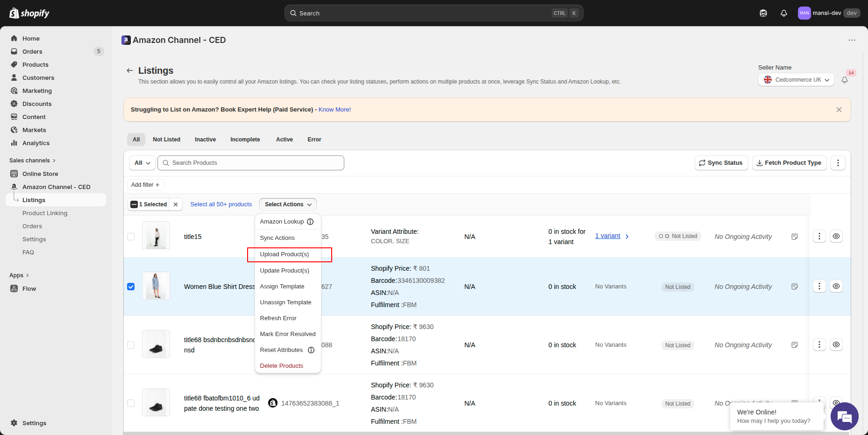This screenshot has height=435, width=868.
Task: Open activity log icon for Women Blue Shirt Dress
Action: [795, 287]
